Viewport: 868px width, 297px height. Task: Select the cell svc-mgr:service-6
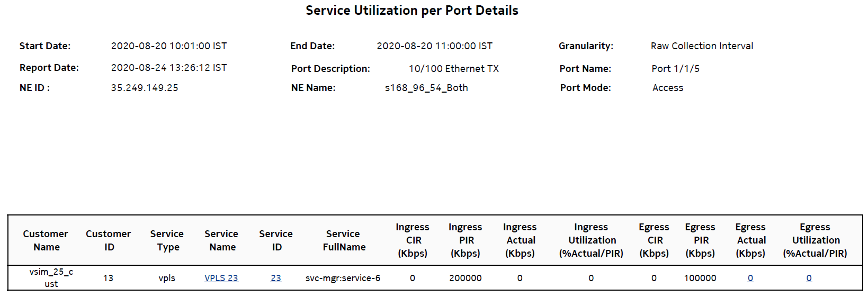click(x=343, y=278)
